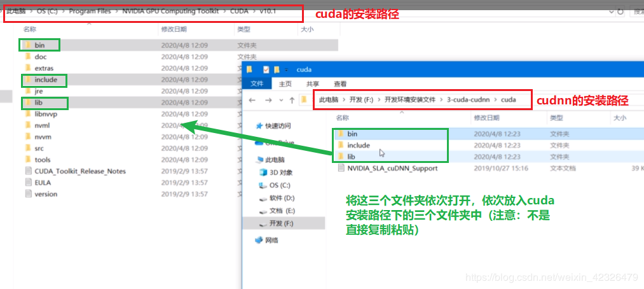Click the Properties checkmark icon in cuda title bar
Image resolution: width=644 pixels, height=289 pixels.
(266, 69)
